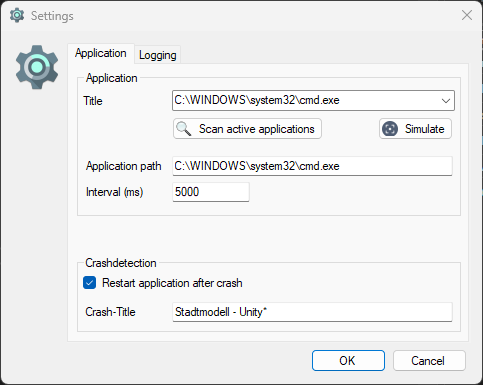Click the 'Scan active applications' button label

click(257, 129)
